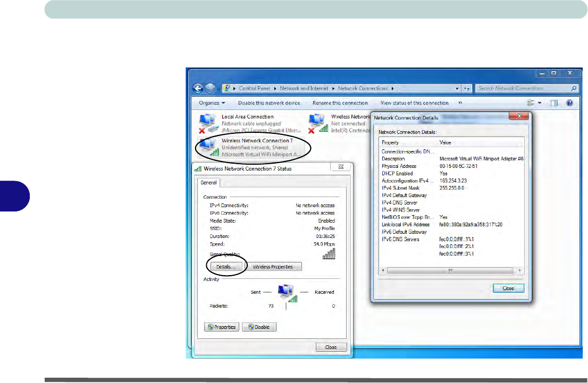Select the General tab

click(x=209, y=183)
